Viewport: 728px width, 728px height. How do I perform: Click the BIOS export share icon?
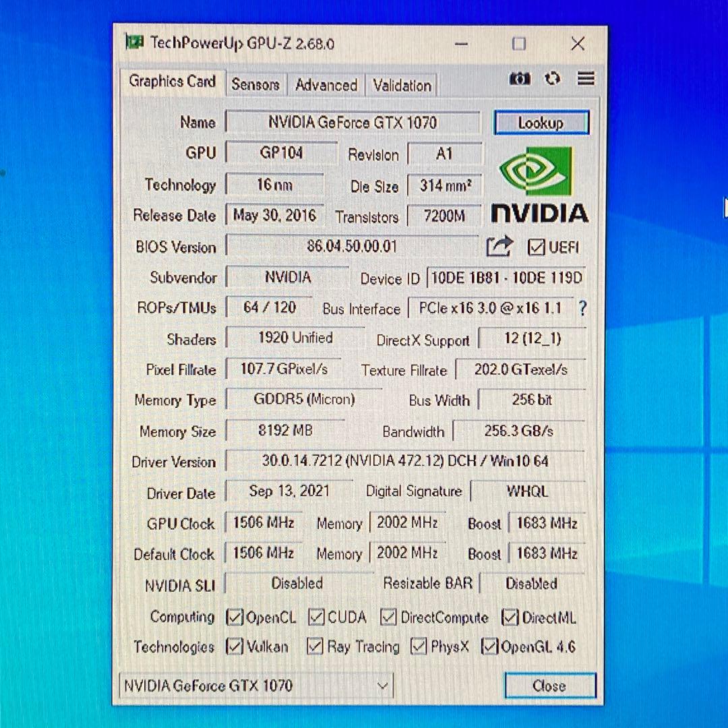pos(499,246)
